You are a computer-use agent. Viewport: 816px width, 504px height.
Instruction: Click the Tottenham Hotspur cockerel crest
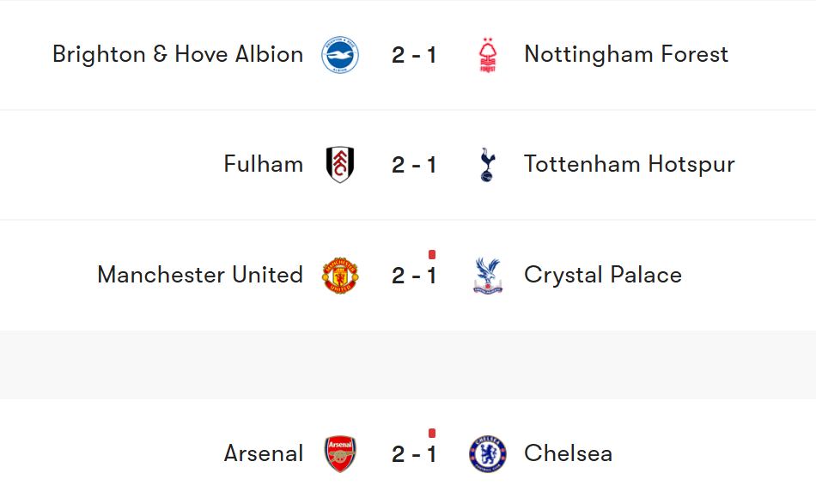(488, 165)
